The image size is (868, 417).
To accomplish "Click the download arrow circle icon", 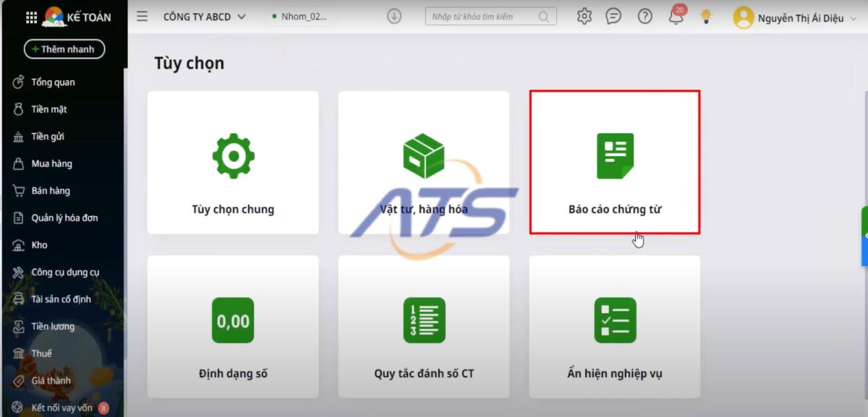I will (394, 17).
